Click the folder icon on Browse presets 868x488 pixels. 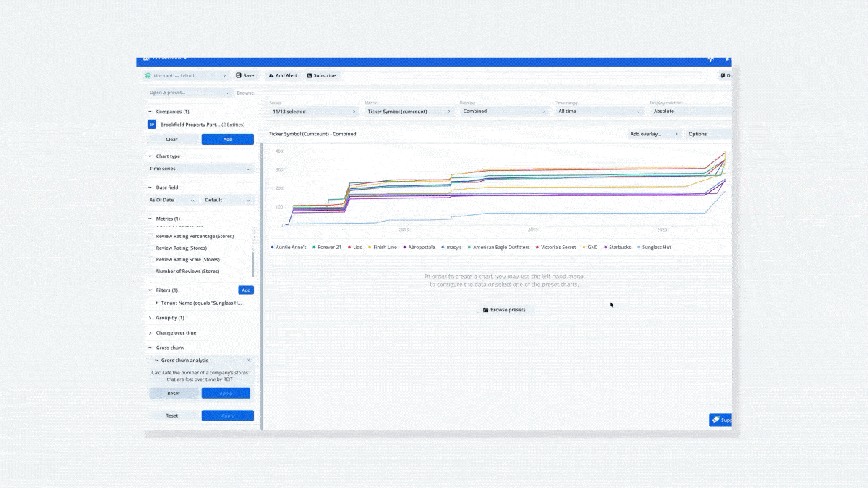pos(486,310)
